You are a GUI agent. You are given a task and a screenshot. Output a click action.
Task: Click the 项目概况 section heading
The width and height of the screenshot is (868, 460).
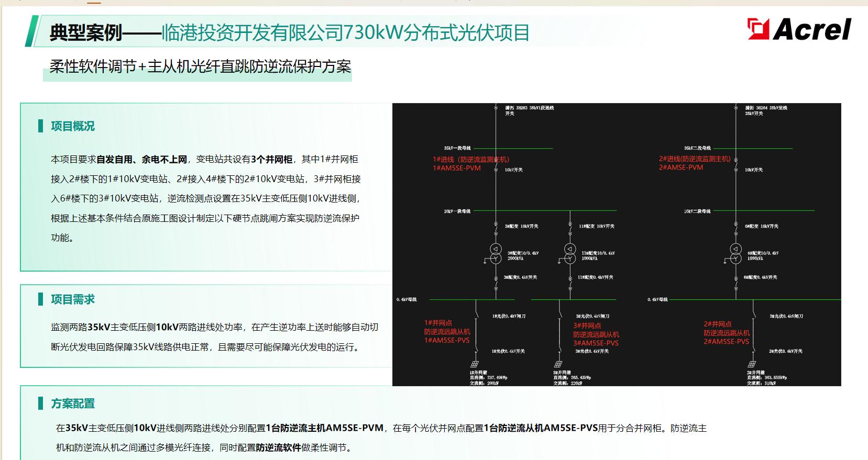pos(73,126)
